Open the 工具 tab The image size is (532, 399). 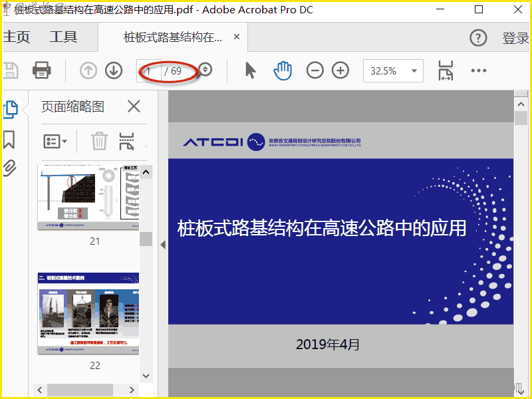pyautogui.click(x=63, y=37)
